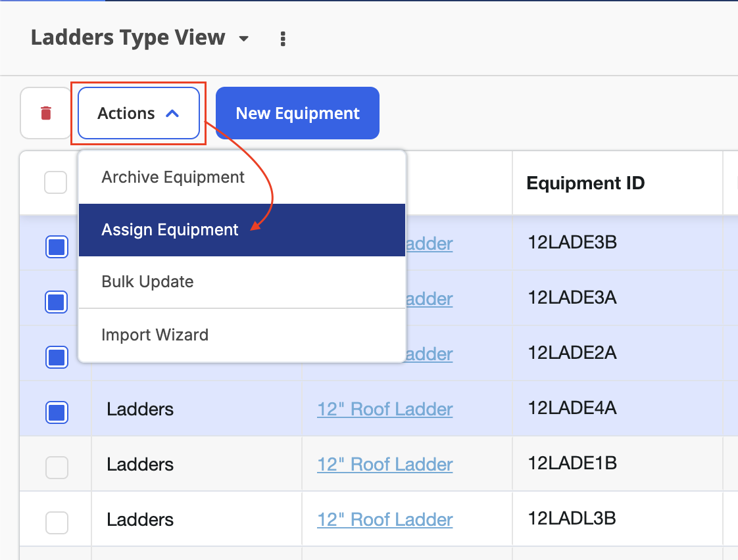The image size is (738, 560).
Task: Expand the Ladders Type View dropdown arrow
Action: [x=244, y=39]
